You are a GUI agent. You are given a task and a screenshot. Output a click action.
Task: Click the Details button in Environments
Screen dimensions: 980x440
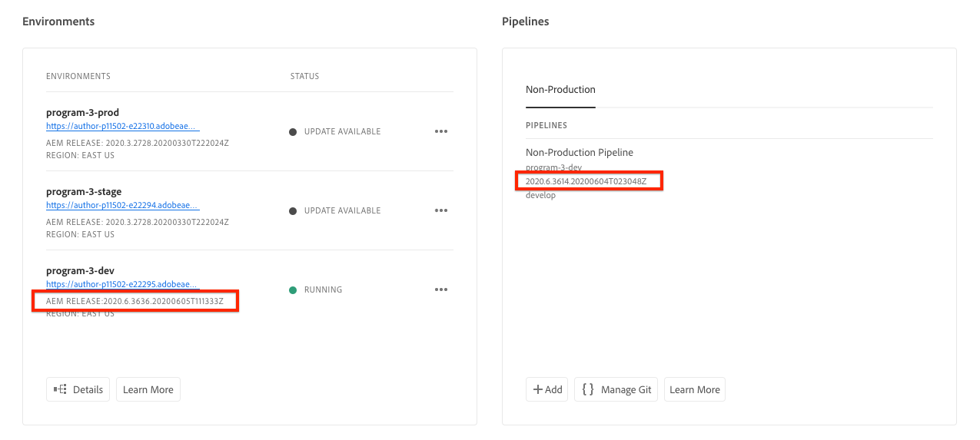point(78,389)
